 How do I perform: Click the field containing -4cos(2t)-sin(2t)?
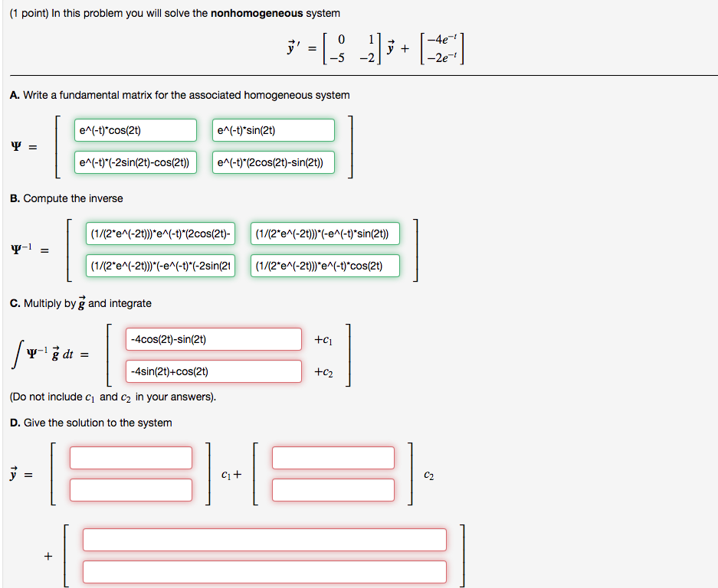coord(213,338)
